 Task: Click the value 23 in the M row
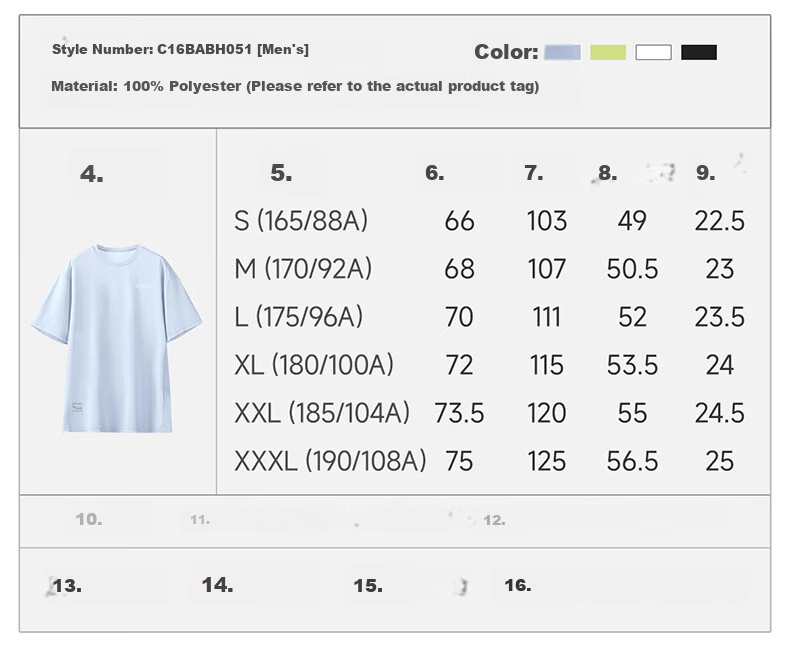click(719, 269)
